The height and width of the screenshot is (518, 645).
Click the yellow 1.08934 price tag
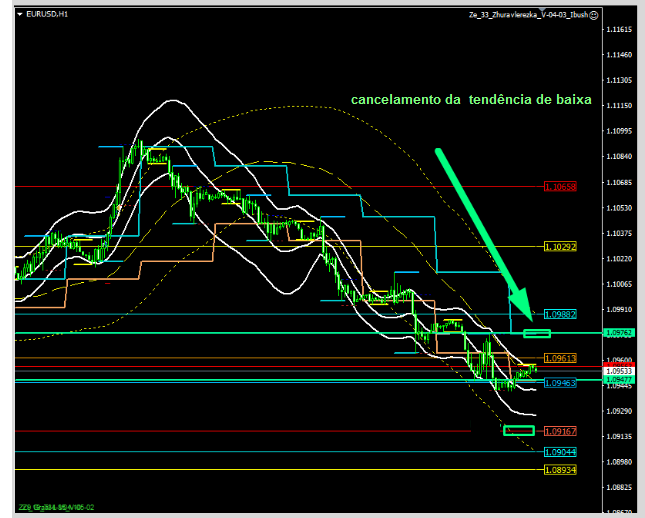tap(560, 470)
